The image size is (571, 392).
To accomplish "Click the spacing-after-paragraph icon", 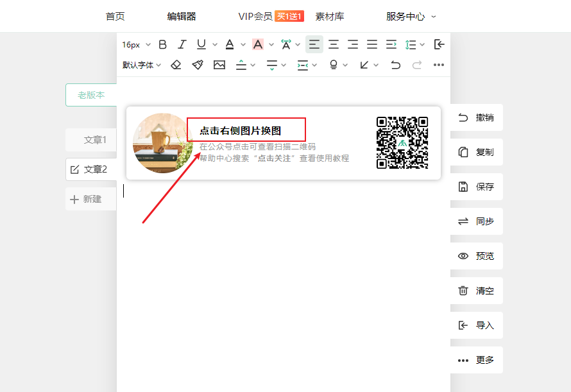I will [271, 65].
